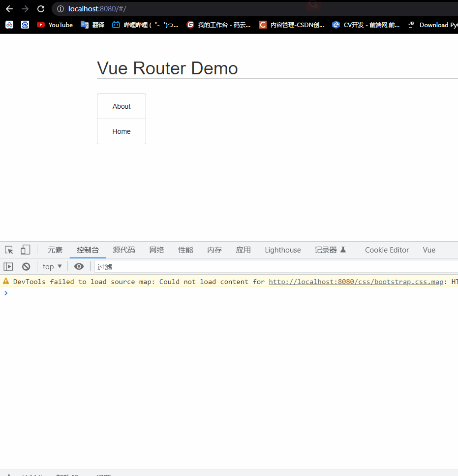Screen dimensions: 458x476
Task: Click the console prompt chevron
Action: point(6,293)
